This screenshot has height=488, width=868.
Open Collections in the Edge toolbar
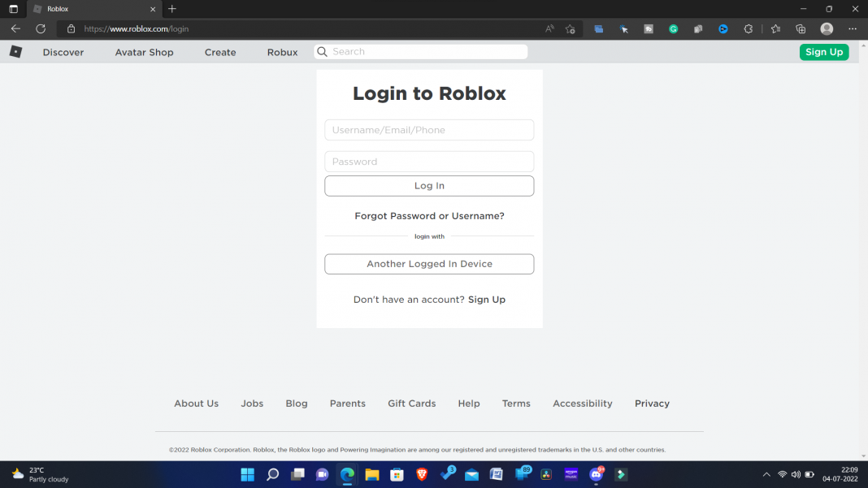pos(800,28)
